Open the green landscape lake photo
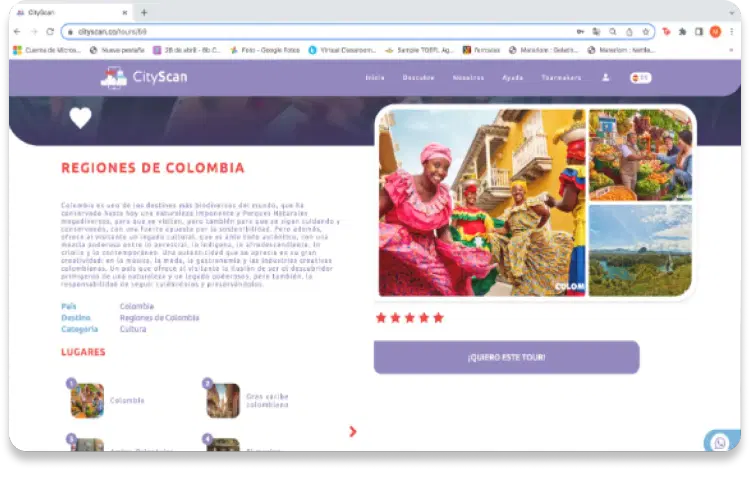This screenshot has height=485, width=750. tap(640, 251)
